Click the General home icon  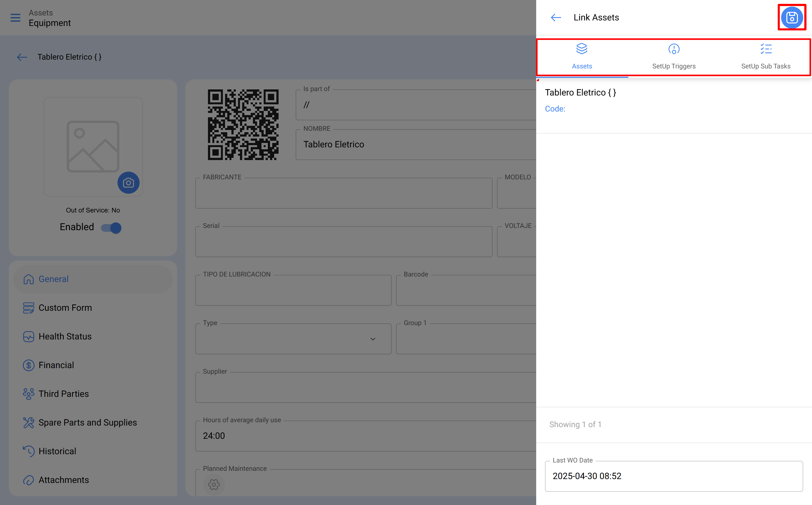(29, 279)
